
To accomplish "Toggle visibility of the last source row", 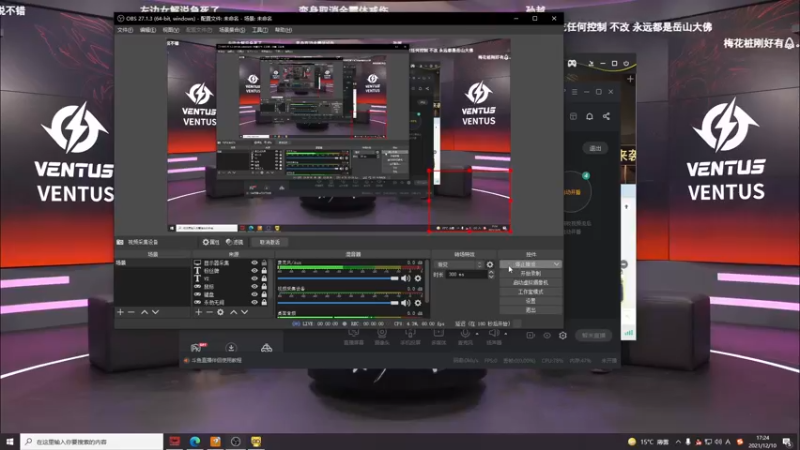I will tap(255, 302).
